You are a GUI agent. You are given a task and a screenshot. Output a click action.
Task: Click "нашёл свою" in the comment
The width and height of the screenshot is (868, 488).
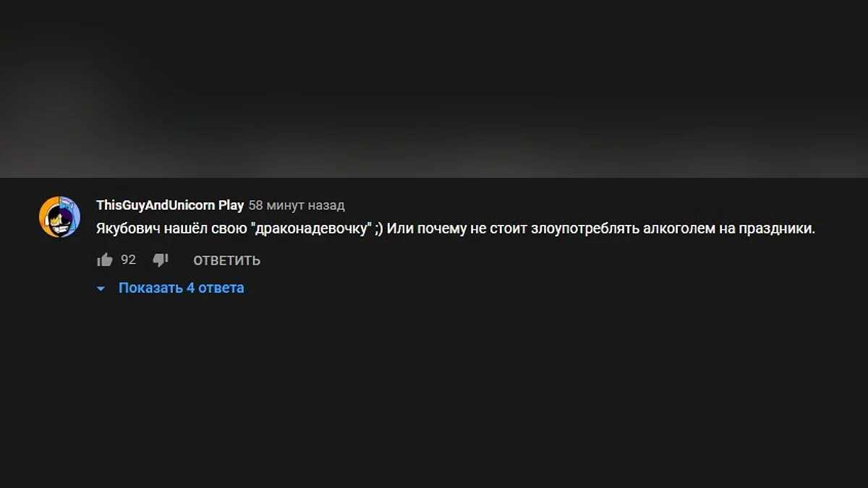coord(197,228)
